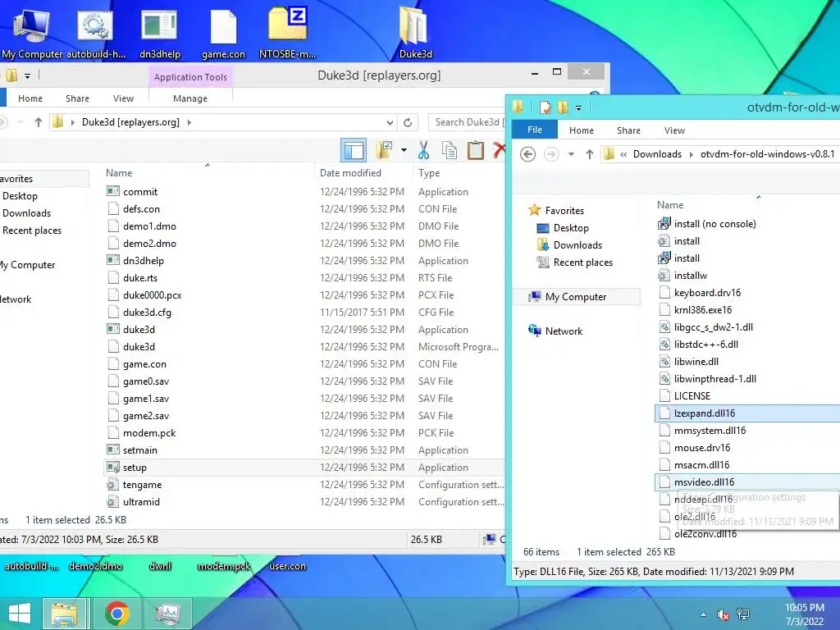The width and height of the screenshot is (840, 630).
Task: Launch Google Chrome from taskbar
Action: point(117,614)
